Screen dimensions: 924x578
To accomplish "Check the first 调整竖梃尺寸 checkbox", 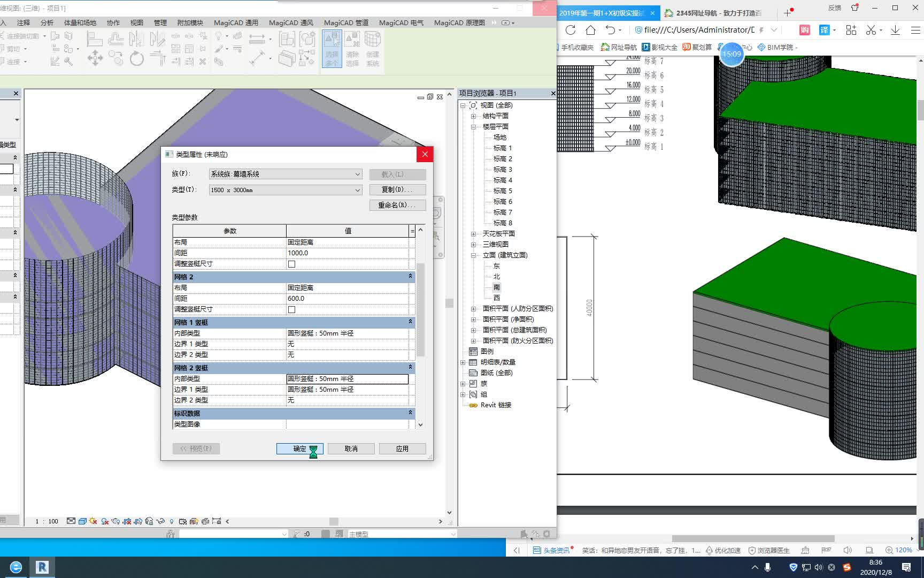I will click(291, 264).
